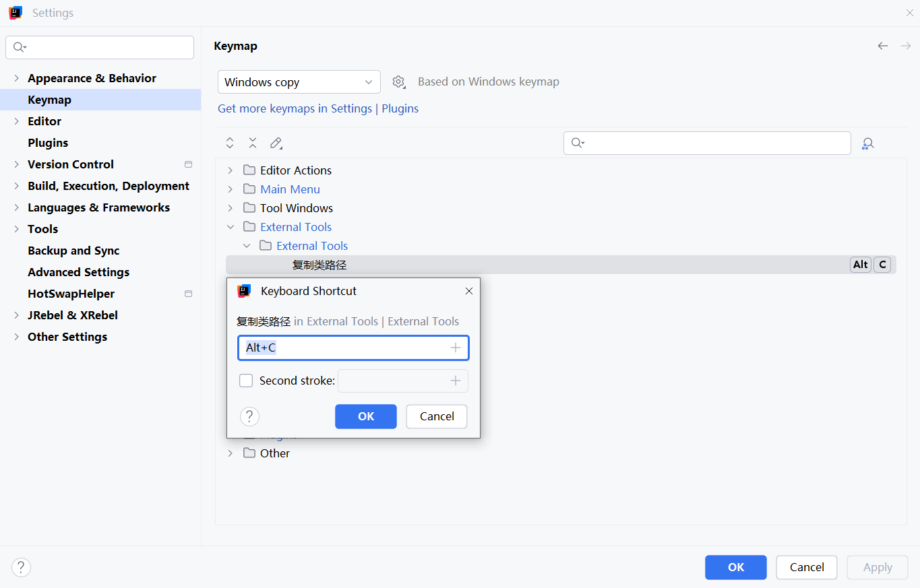920x588 pixels.
Task: Click the help icon in Keyboard Shortcut dialog
Action: pos(249,416)
